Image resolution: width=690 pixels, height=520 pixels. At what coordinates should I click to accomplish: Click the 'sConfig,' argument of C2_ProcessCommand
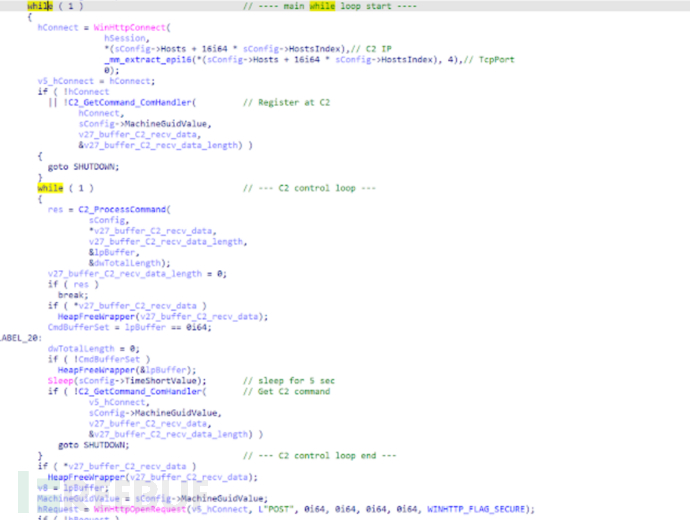109,220
